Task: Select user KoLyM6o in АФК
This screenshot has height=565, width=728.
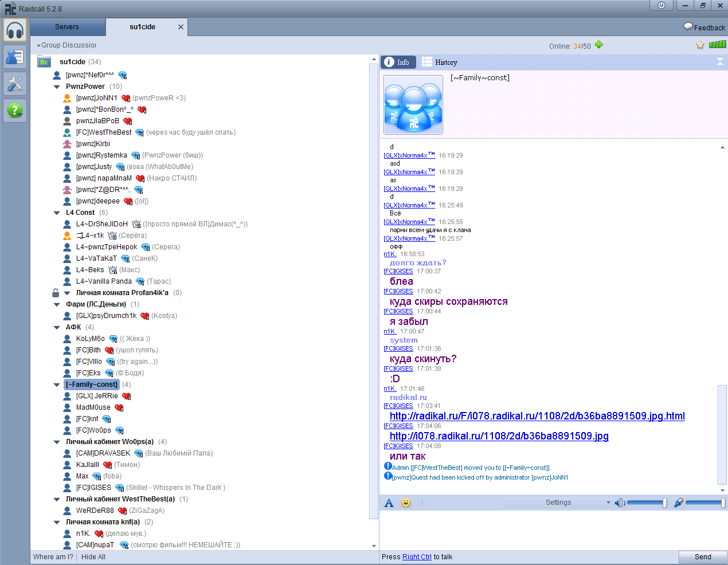Action: [x=91, y=339]
